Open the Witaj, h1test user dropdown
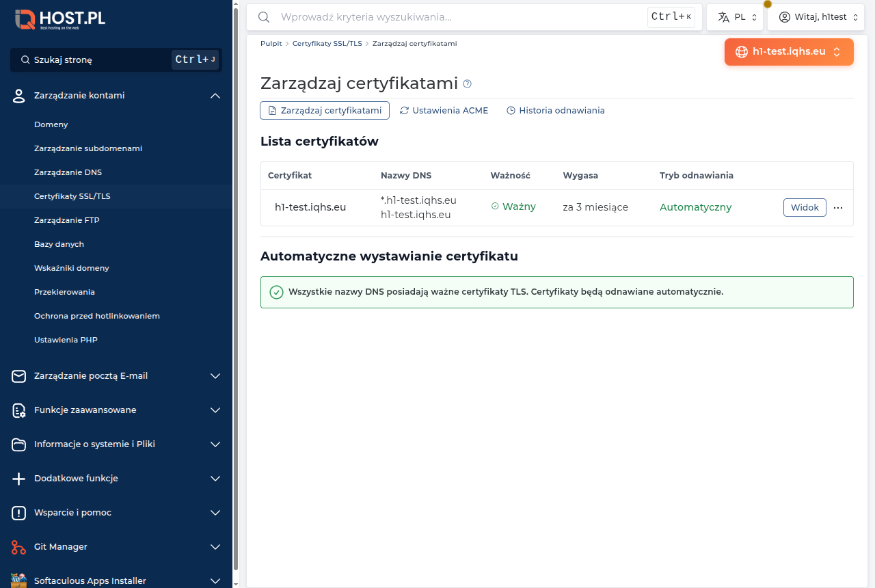 click(816, 17)
